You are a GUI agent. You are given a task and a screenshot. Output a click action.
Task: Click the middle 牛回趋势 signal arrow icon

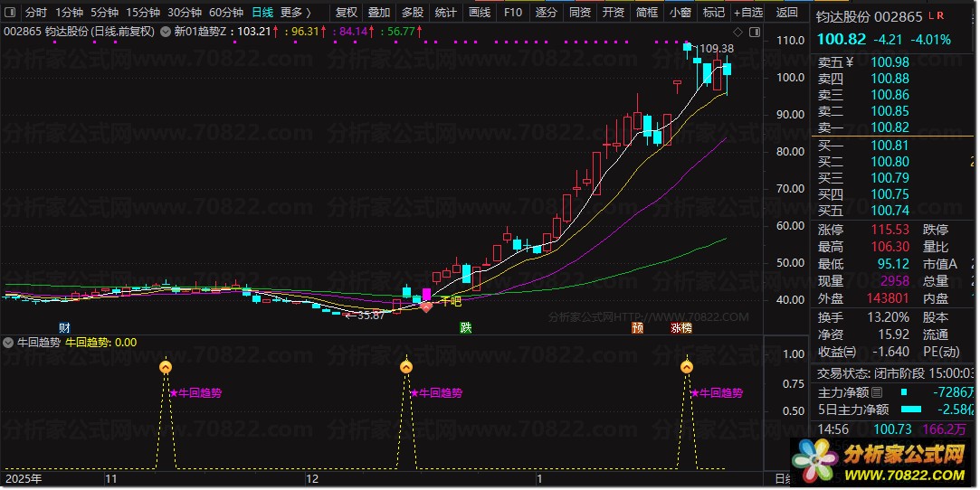point(406,367)
